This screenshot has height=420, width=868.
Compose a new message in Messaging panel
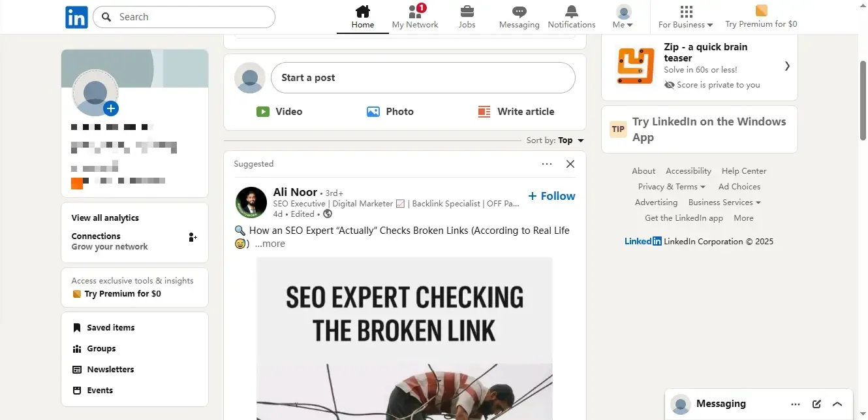tap(816, 404)
